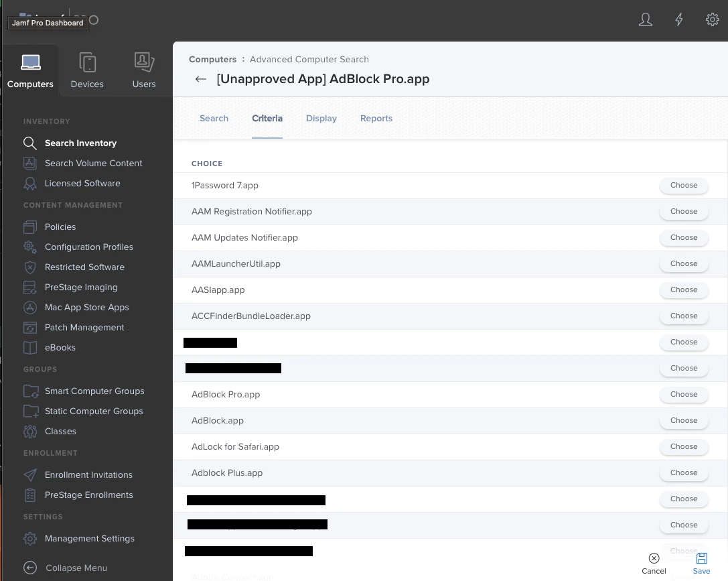Viewport: 728px width, 581px height.
Task: Click the PreStage Imaging icon
Action: pyautogui.click(x=29, y=287)
